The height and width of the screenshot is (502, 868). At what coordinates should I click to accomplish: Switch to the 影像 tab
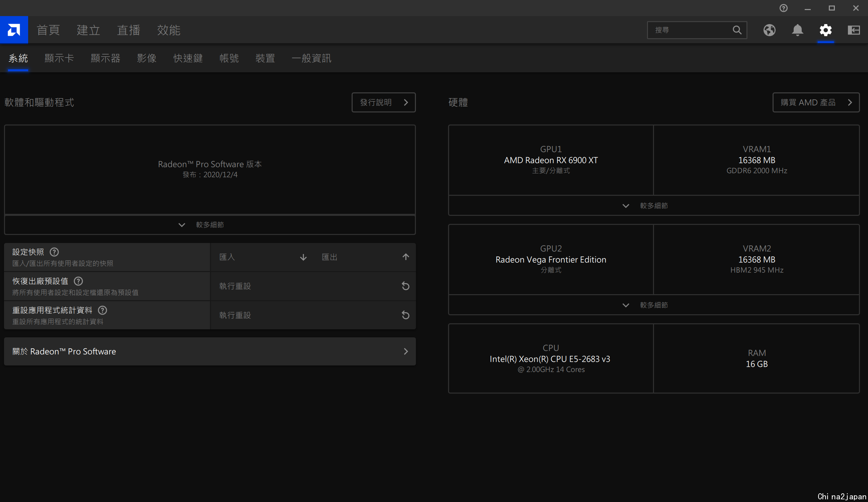click(147, 58)
